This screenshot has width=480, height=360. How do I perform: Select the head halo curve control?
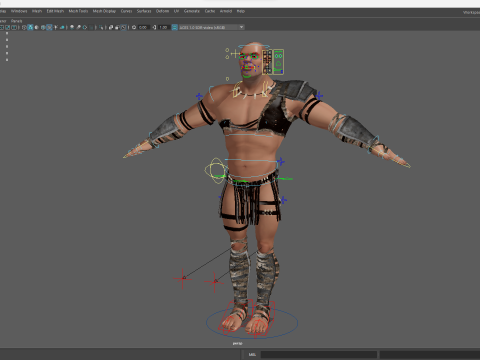point(255,46)
